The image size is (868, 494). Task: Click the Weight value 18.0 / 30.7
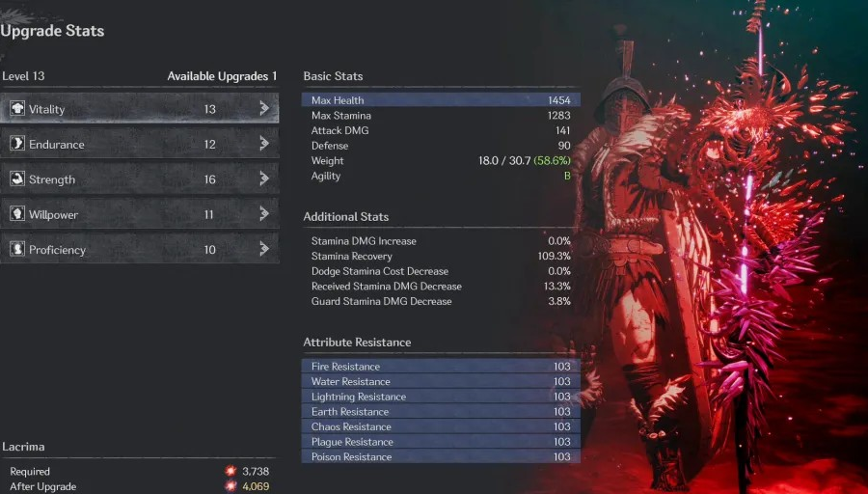point(503,160)
